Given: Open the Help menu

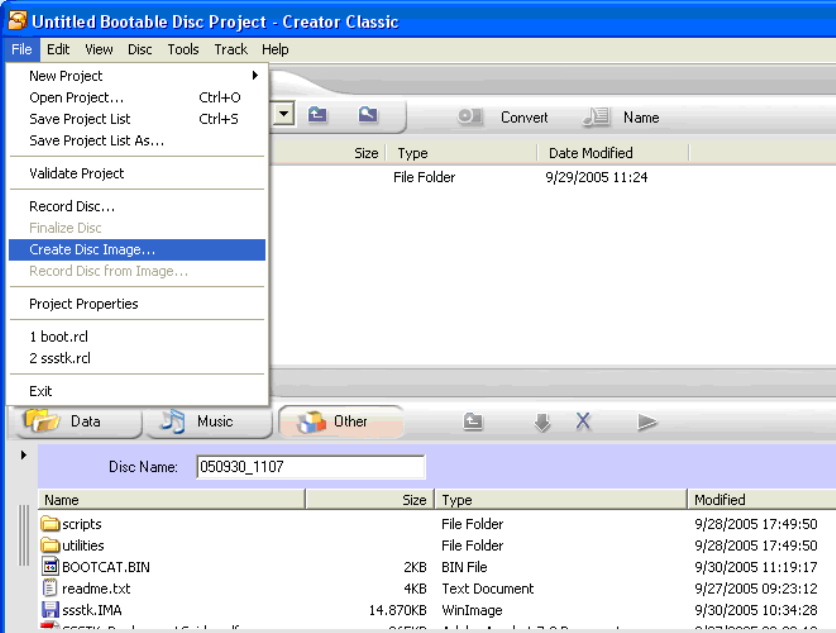Looking at the screenshot, I should click(x=275, y=50).
